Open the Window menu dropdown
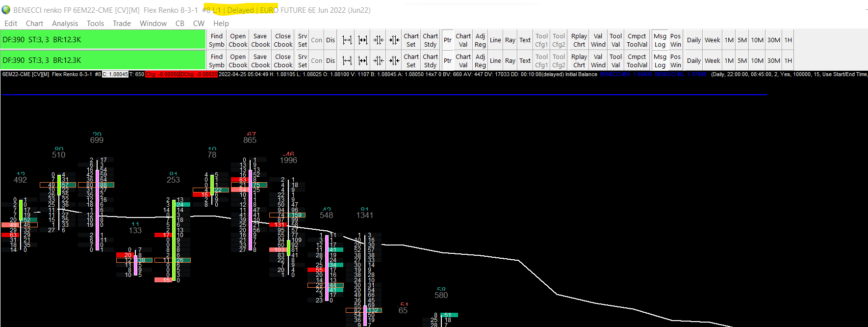The width and height of the screenshot is (868, 327). click(153, 24)
